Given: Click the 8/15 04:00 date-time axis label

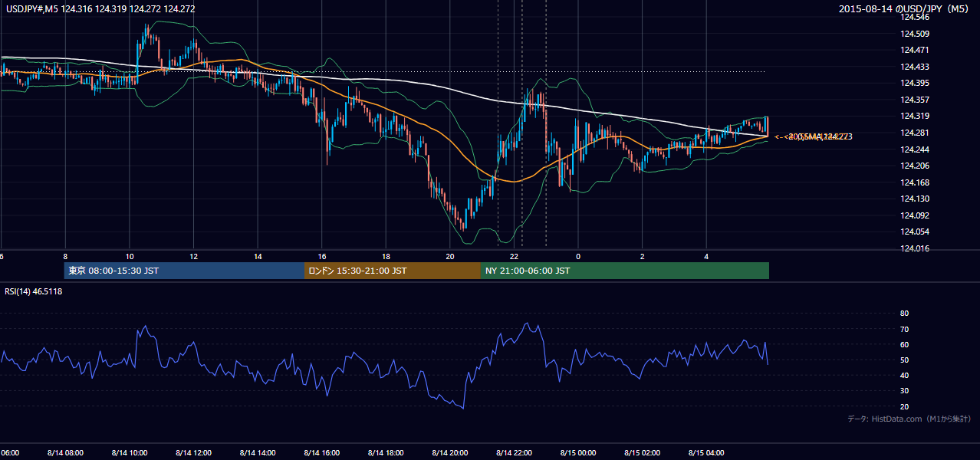Looking at the screenshot, I should pos(707,453).
